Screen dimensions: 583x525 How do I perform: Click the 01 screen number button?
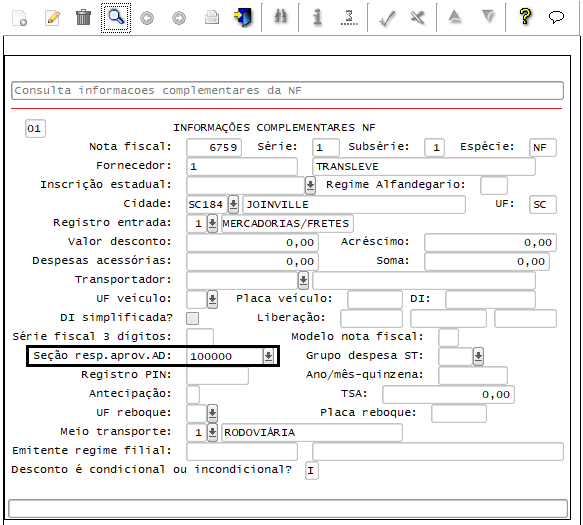[x=35, y=129]
